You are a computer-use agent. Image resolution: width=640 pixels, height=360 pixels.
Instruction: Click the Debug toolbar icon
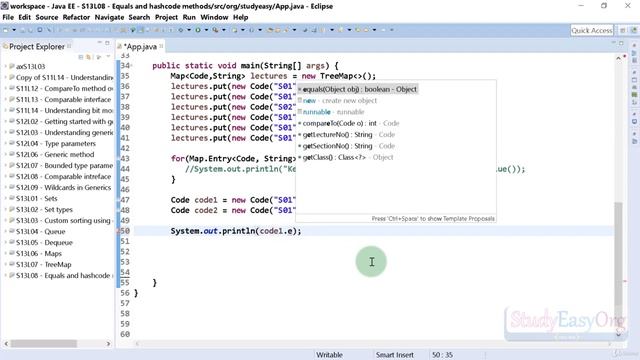point(181,30)
